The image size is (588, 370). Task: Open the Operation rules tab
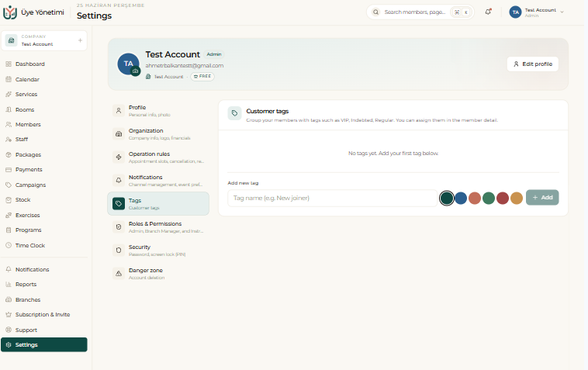coord(158,157)
